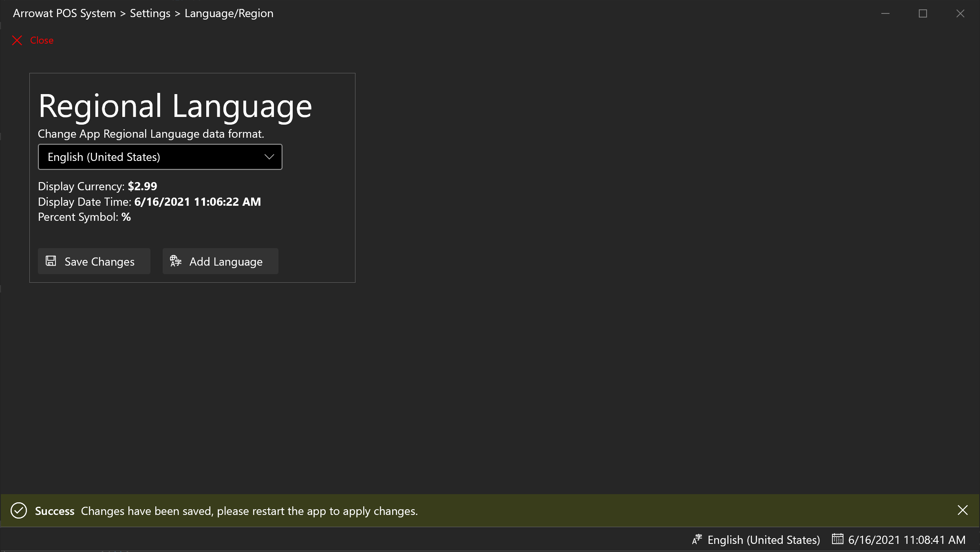This screenshot has height=552, width=980.
Task: Click the calendar icon in system tray
Action: [837, 540]
